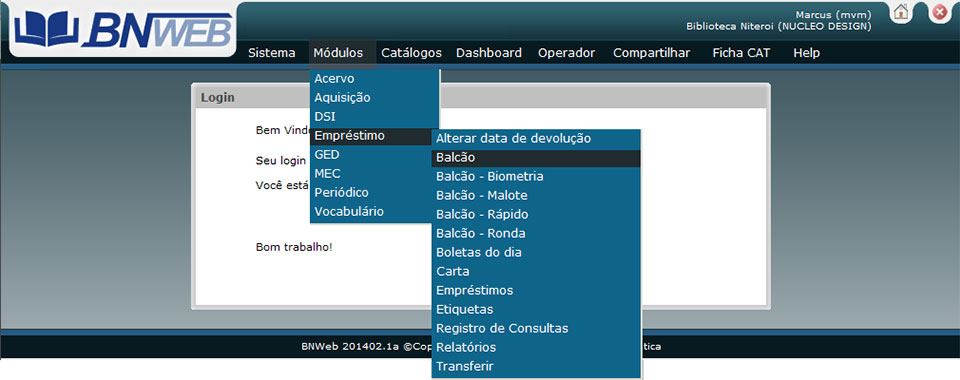Open the Ficha CAT menu
This screenshot has height=380, width=960.
[x=741, y=53]
